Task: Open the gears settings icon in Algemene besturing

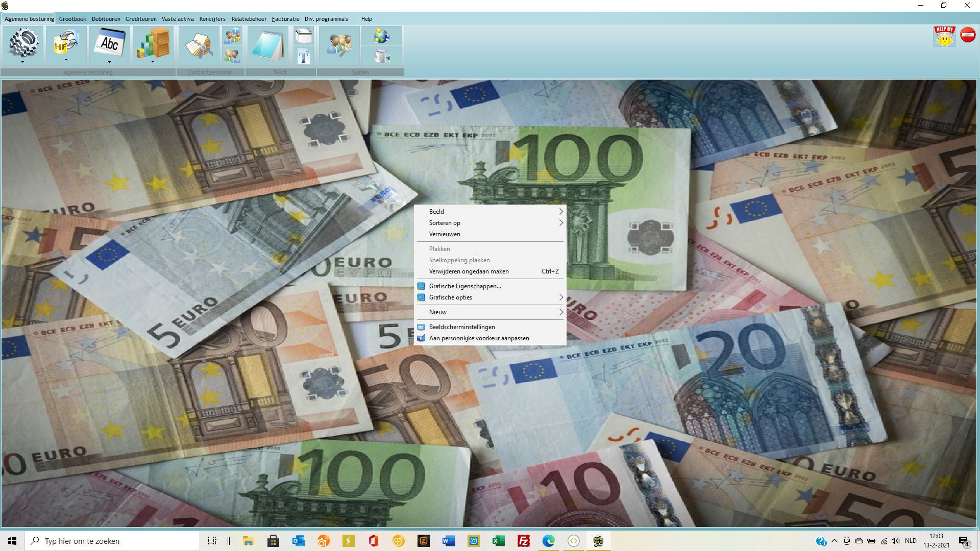Action: tap(23, 43)
